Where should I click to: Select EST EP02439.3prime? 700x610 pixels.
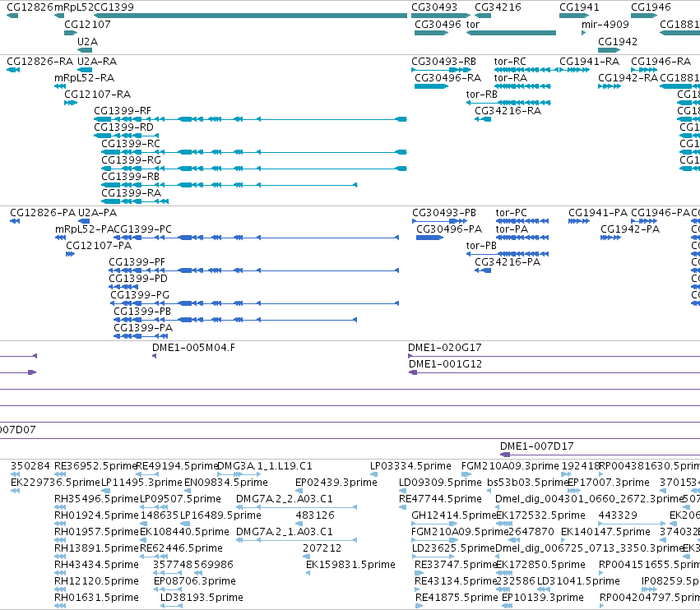pyautogui.click(x=299, y=491)
